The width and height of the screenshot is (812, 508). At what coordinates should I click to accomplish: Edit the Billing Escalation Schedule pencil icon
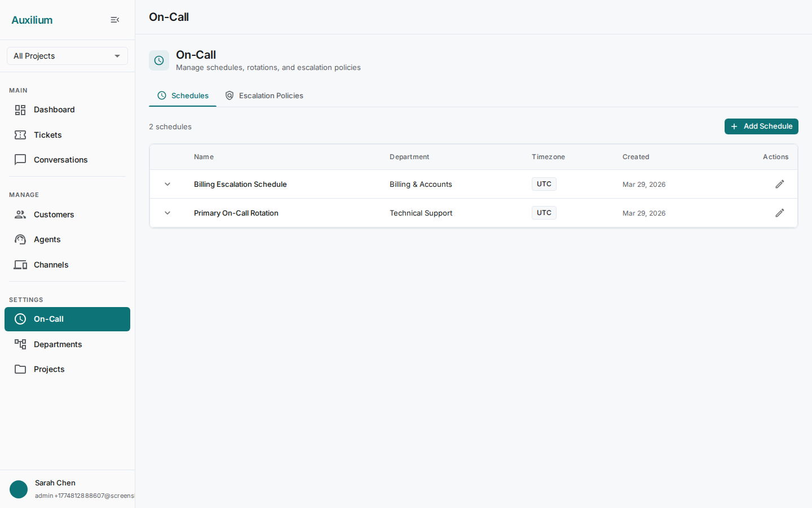tap(779, 185)
